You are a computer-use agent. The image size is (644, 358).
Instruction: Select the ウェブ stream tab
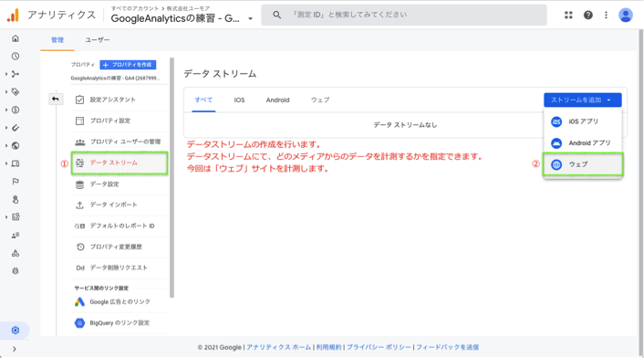320,100
